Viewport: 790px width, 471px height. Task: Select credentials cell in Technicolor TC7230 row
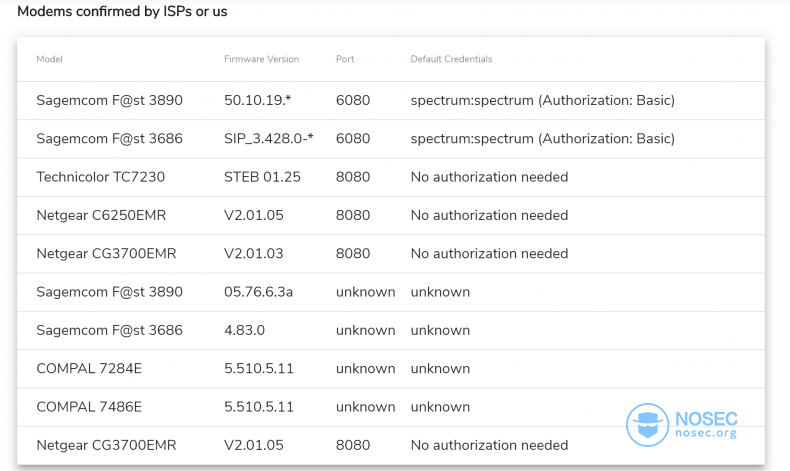coord(489,177)
